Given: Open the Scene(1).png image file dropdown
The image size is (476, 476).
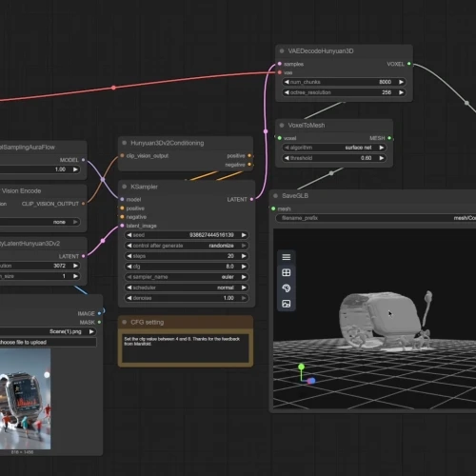Looking at the screenshot, I should [48, 331].
